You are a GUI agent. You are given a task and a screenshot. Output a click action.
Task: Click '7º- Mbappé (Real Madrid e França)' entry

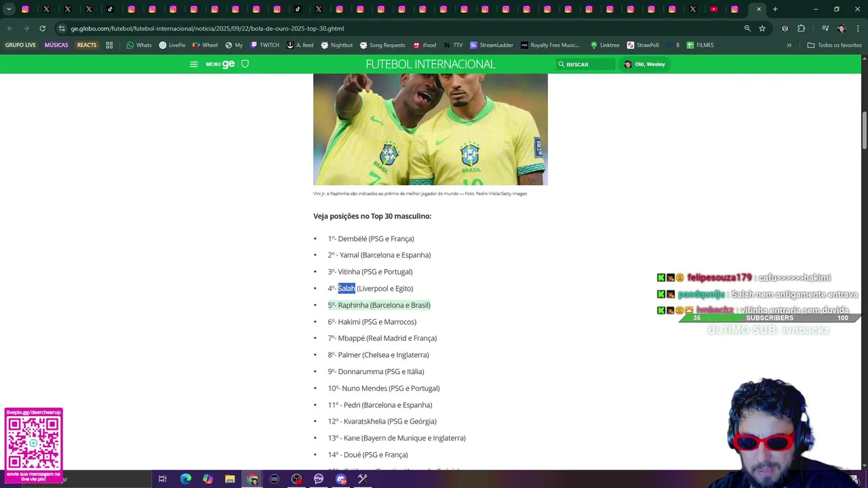pyautogui.click(x=382, y=338)
